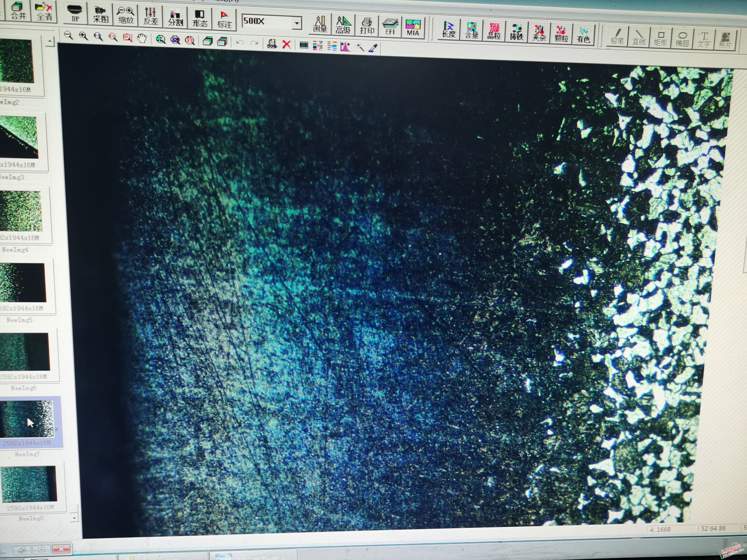The width and height of the screenshot is (747, 560).
Task: Select the NewImg7 thumbnail
Action: (27, 419)
